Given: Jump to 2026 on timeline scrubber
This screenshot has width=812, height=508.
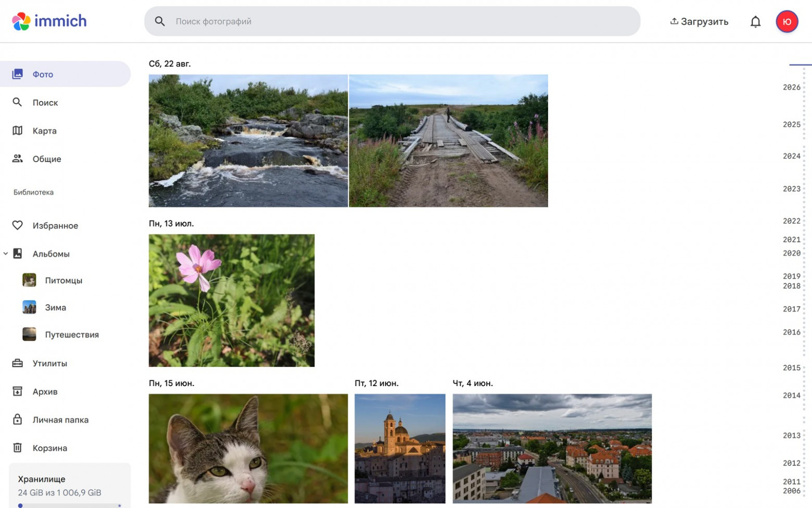Looking at the screenshot, I should (792, 87).
